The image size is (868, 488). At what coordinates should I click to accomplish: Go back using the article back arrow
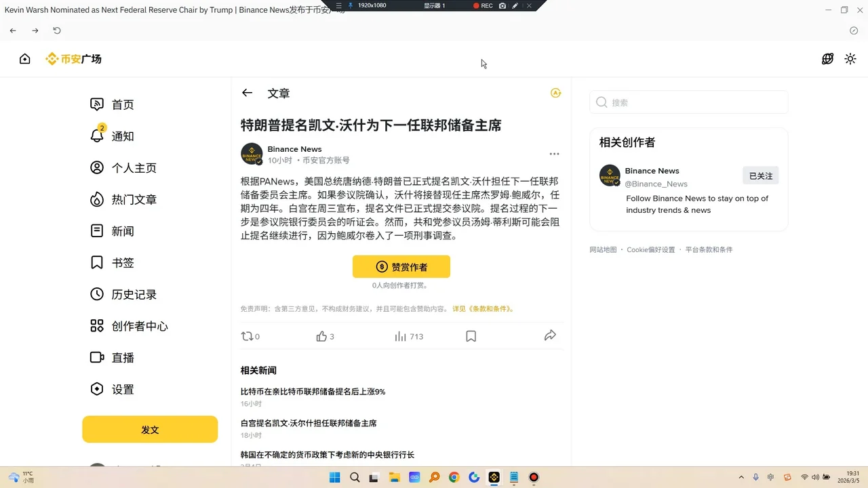tap(248, 94)
